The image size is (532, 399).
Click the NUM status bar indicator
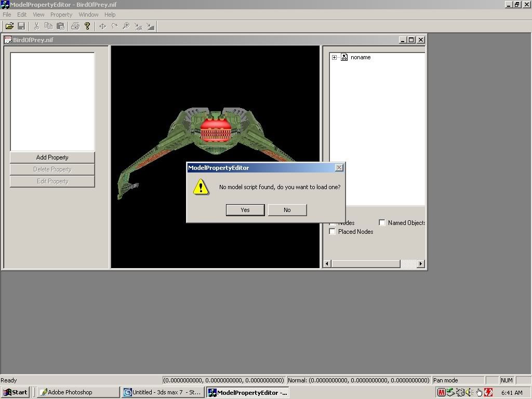coord(507,380)
